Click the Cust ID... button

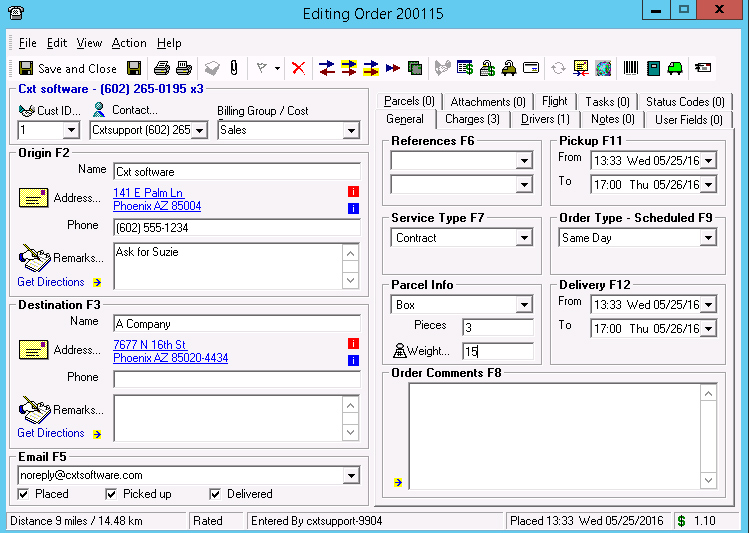click(x=50, y=110)
